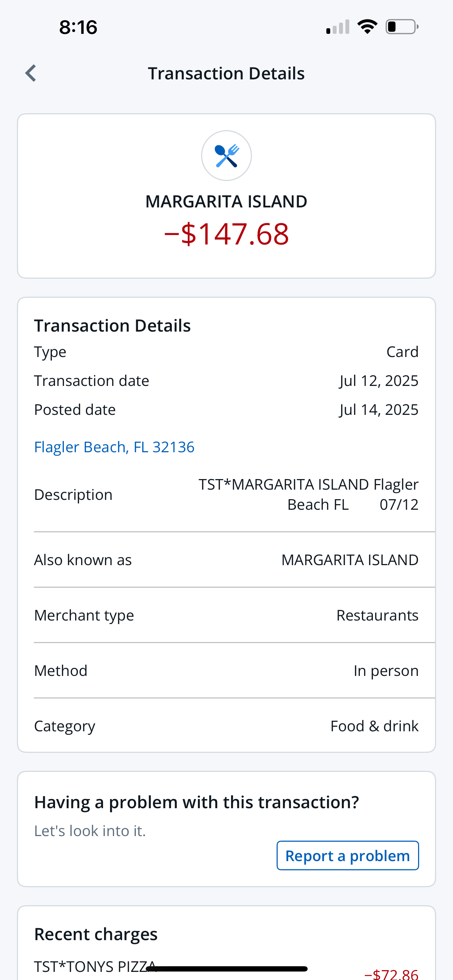This screenshot has width=453, height=980.
Task: Select the Category Food & drink row
Action: point(226,726)
